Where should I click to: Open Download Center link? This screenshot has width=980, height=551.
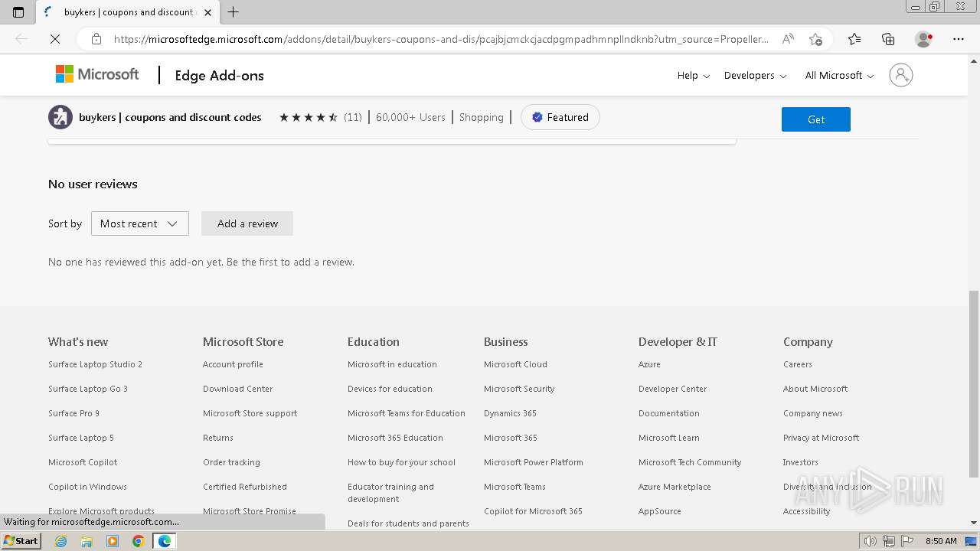(x=237, y=389)
